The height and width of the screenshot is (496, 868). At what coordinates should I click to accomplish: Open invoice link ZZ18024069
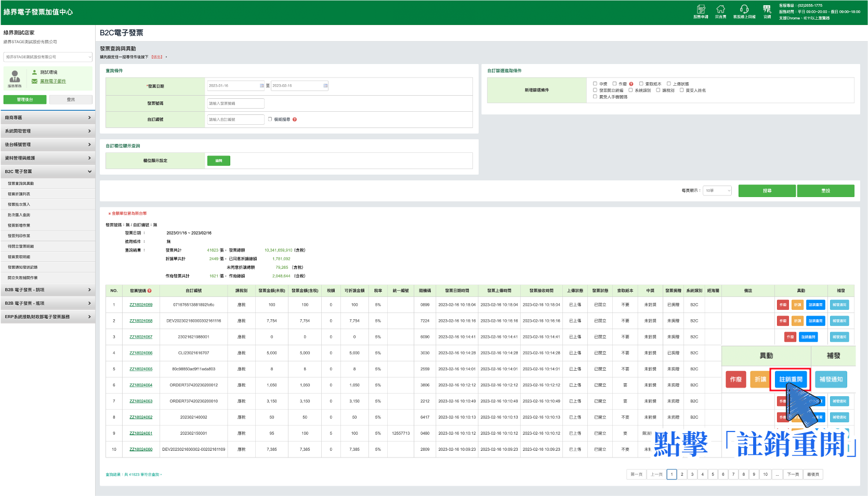141,305
